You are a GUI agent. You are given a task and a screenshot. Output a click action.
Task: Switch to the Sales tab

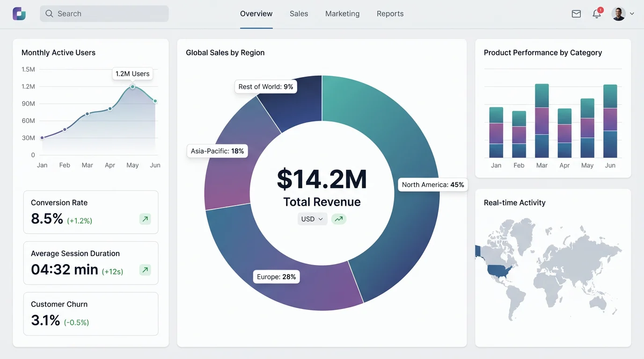point(299,14)
